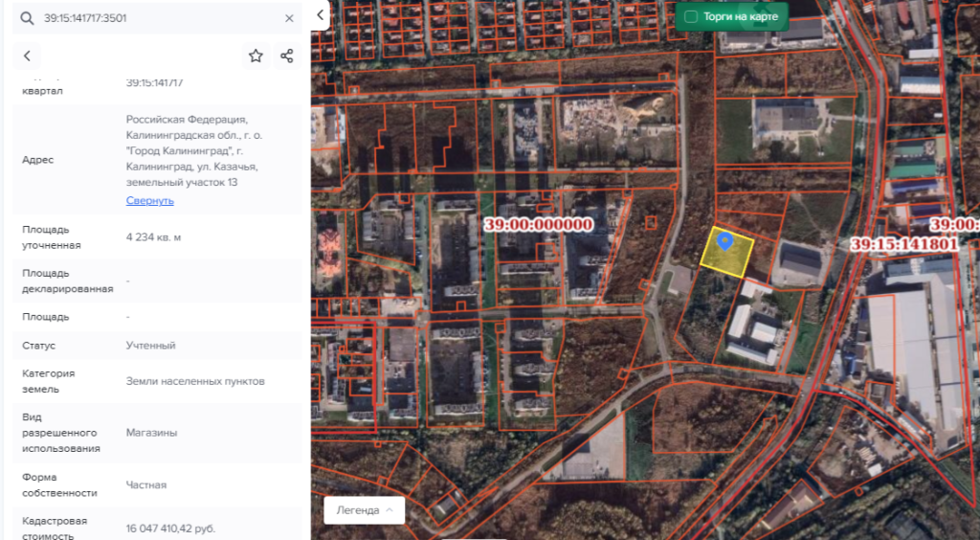Click the Свернуть link under address
980x540 pixels.
pos(149,201)
